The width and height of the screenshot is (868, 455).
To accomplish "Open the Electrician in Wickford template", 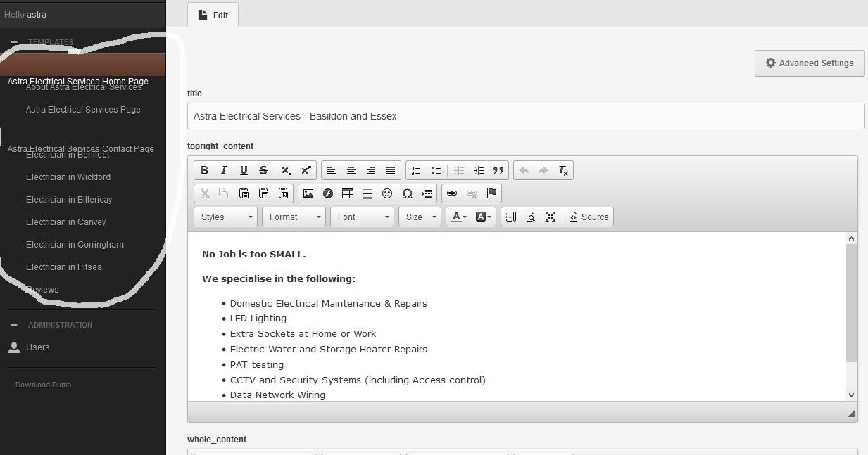I will click(x=68, y=177).
